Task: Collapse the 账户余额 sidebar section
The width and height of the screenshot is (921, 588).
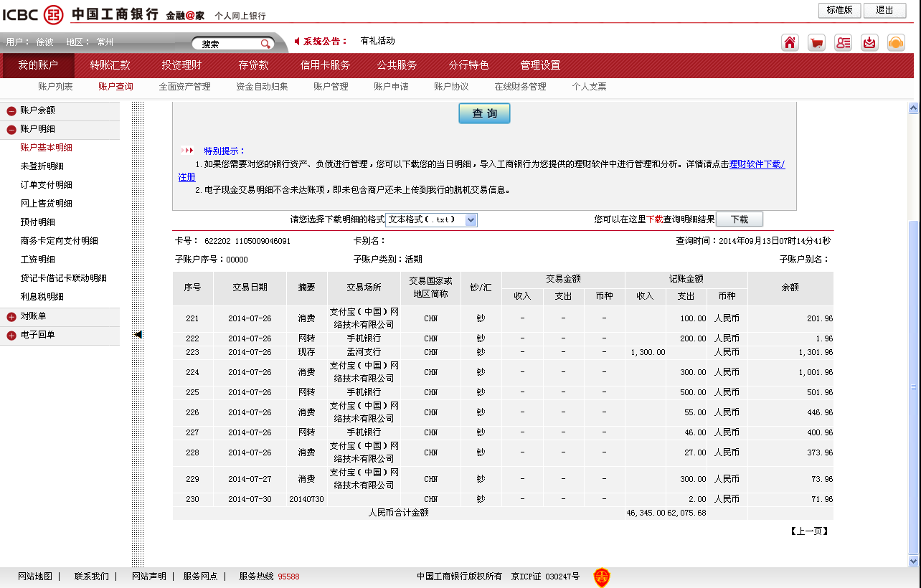Action: 11,111
